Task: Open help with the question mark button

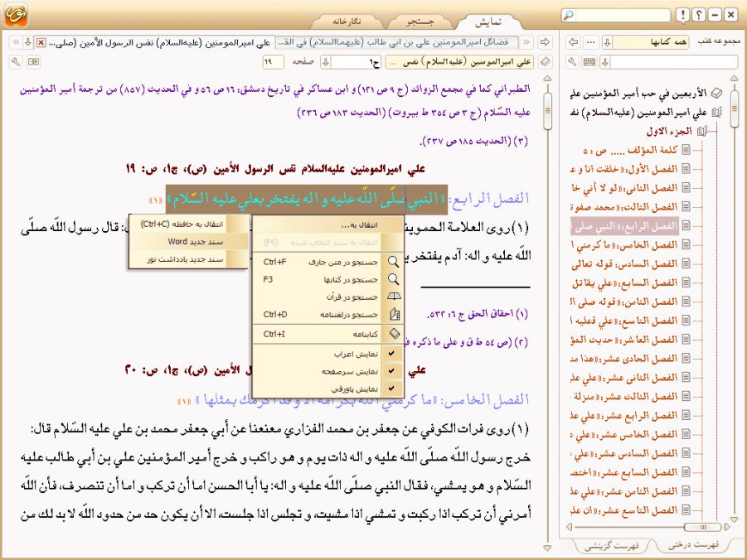Action: 698,15
